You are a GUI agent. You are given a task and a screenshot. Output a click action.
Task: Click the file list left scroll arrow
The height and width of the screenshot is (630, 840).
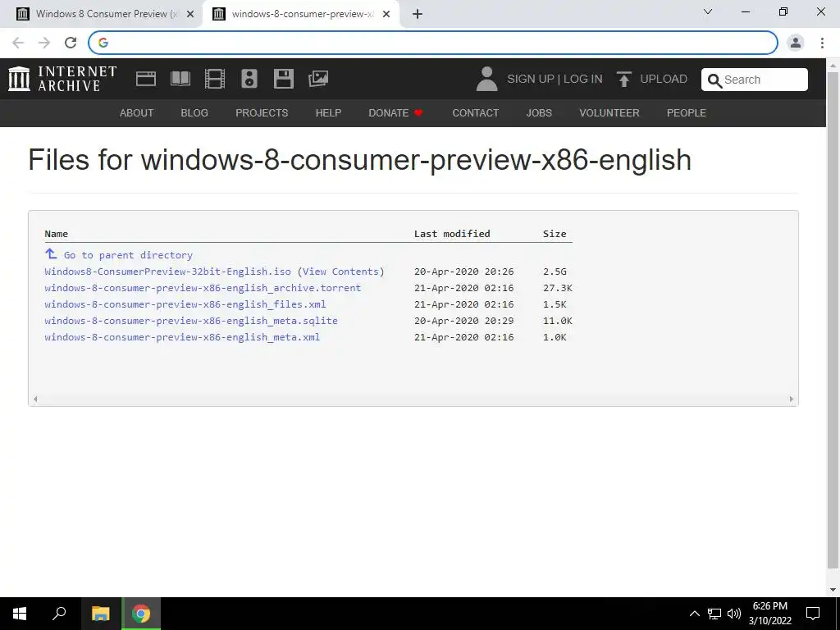tap(35, 399)
